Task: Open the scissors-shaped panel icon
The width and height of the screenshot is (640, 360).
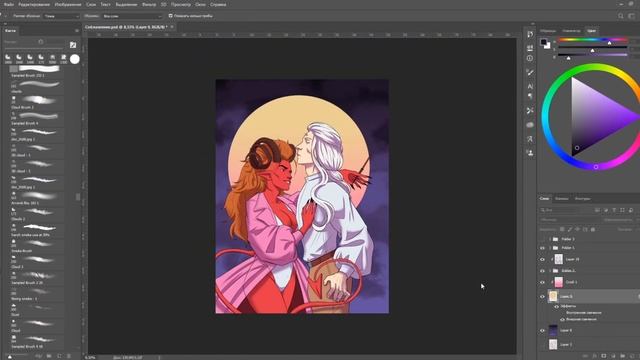Action: click(530, 111)
